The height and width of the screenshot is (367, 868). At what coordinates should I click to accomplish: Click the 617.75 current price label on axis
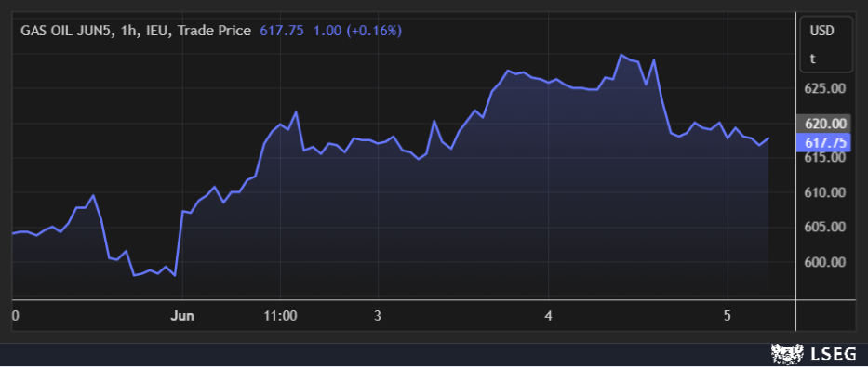(x=823, y=143)
